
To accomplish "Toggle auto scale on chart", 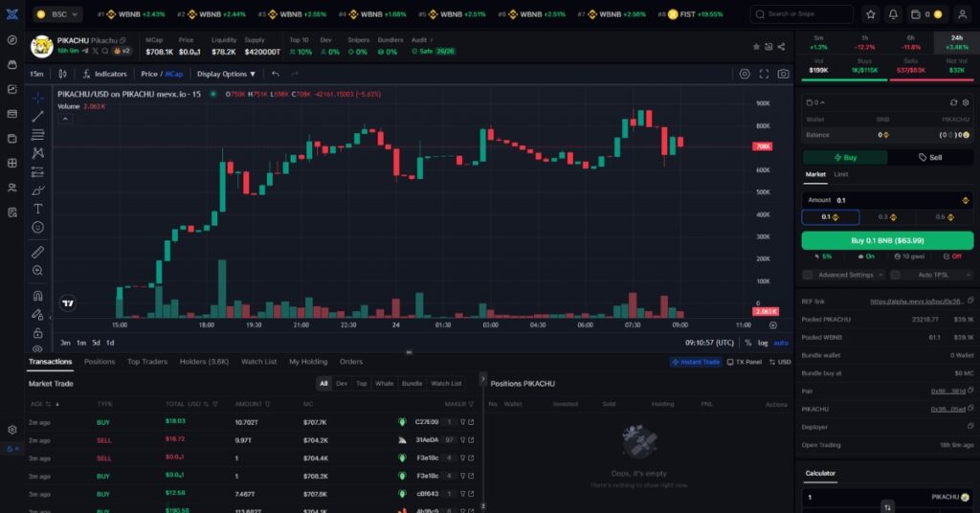I will 781,343.
